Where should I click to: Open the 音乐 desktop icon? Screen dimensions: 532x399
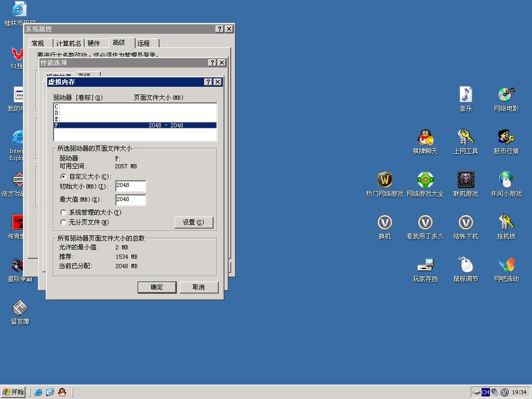[x=465, y=95]
